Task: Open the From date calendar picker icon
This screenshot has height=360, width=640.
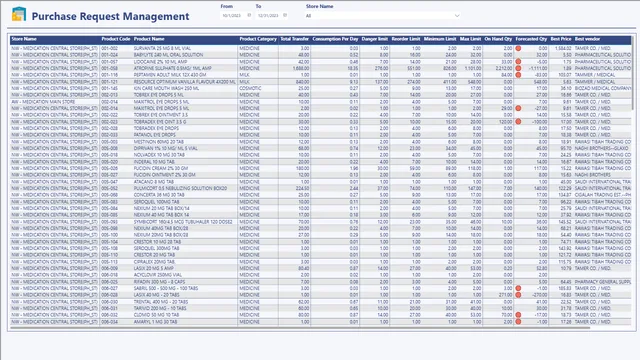Action: [249, 16]
